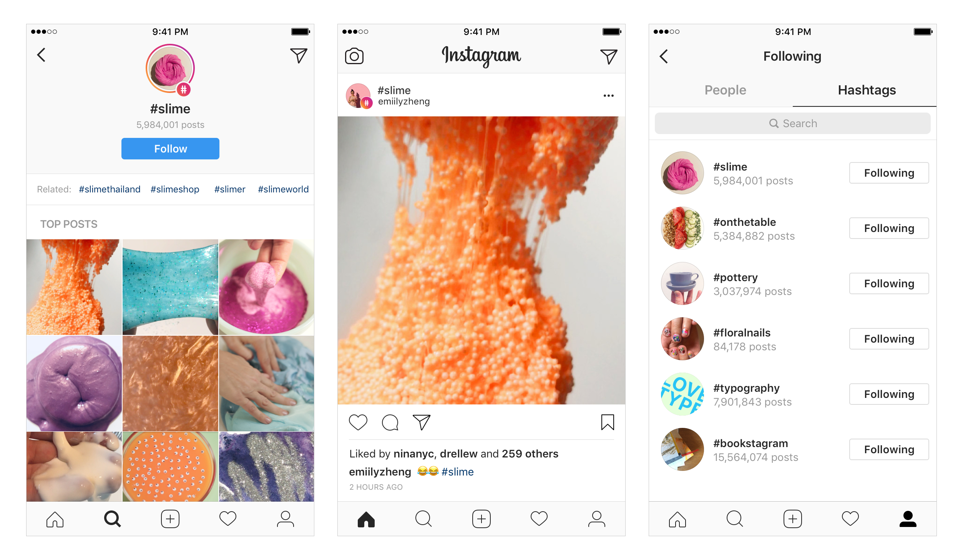Tap the heart like icon on post
Viewport: 963px width, 560px height.
click(357, 421)
